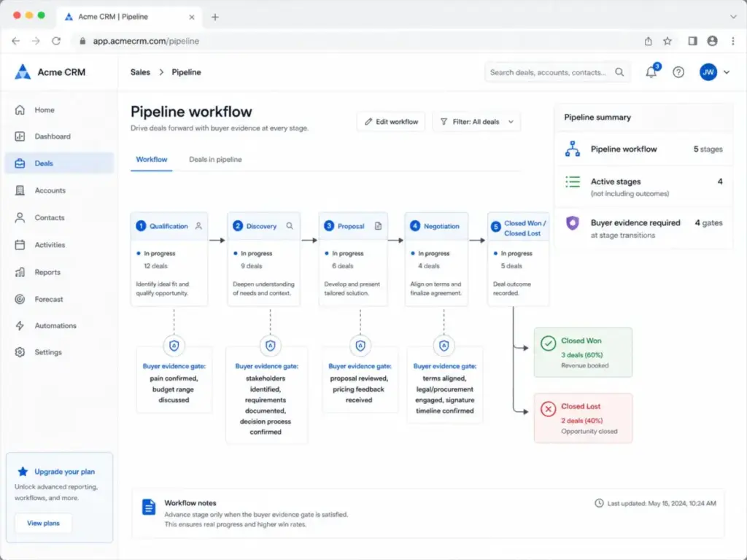
Task: Click the browser share icon
Action: pos(649,41)
